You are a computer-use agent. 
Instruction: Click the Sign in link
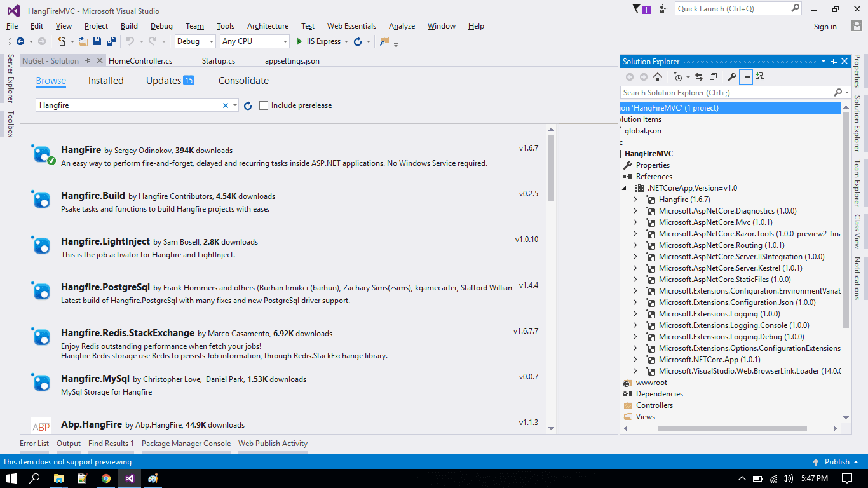click(825, 27)
